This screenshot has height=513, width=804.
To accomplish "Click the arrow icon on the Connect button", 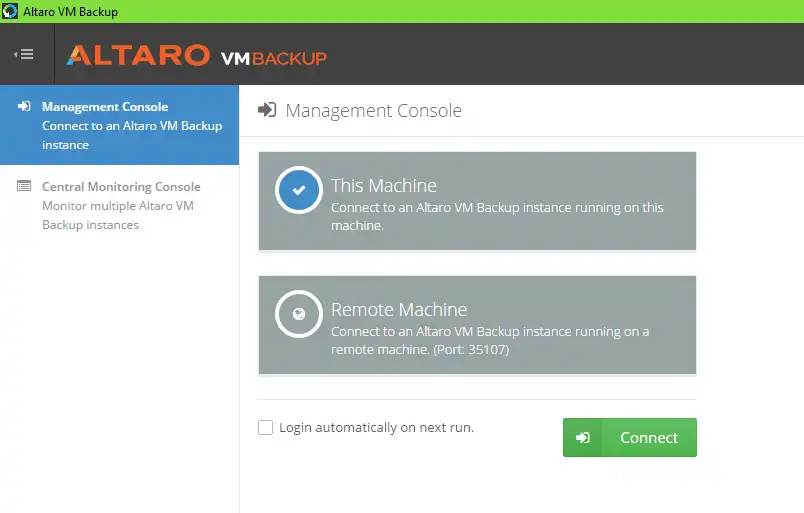I will (x=582, y=438).
